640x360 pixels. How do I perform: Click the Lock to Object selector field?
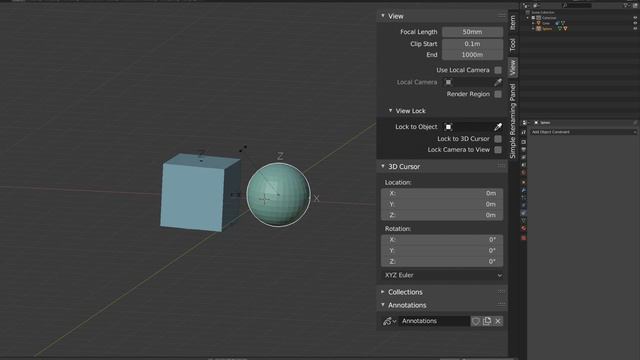(x=468, y=127)
